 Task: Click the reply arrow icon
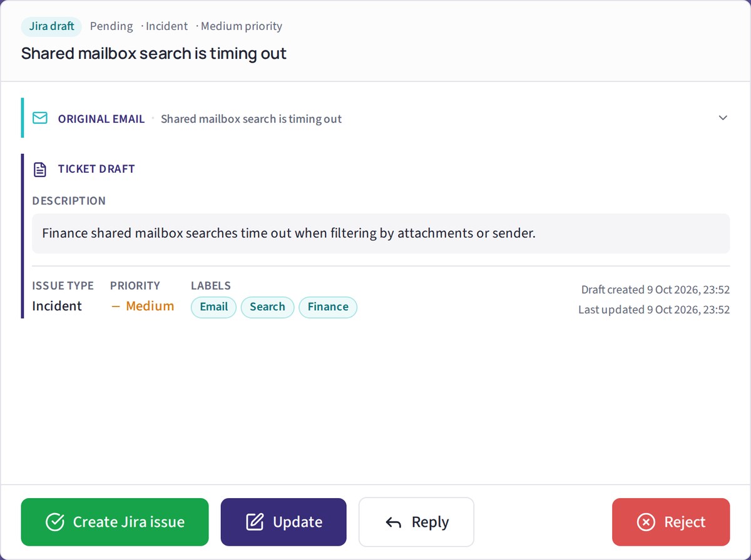pos(394,522)
